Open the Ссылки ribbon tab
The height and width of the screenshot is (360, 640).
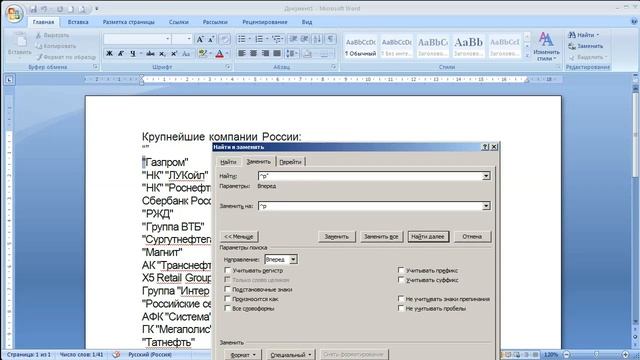pyautogui.click(x=179, y=22)
